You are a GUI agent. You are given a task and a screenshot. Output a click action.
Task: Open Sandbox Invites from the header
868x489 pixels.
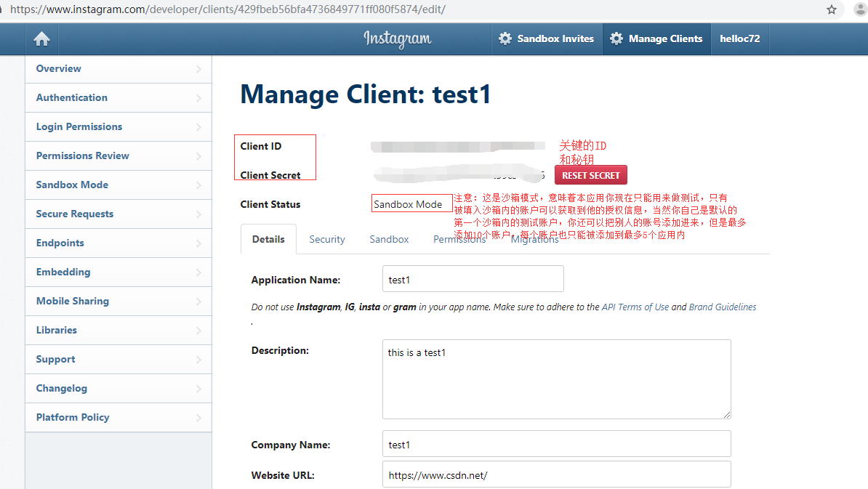pyautogui.click(x=547, y=39)
